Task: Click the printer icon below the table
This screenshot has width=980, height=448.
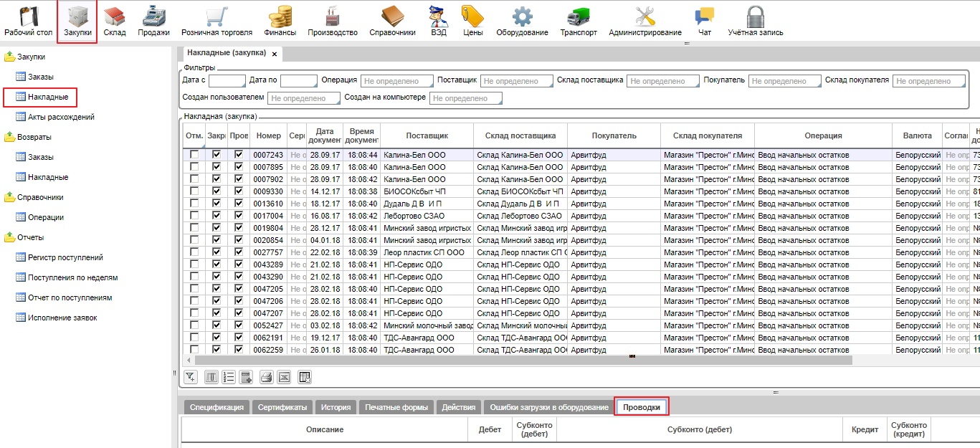Action: pos(266,377)
